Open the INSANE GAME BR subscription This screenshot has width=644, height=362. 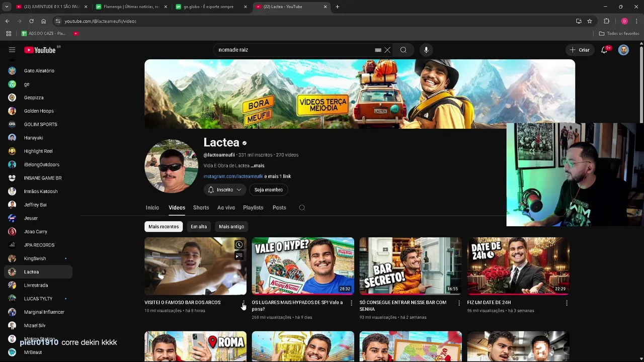(x=38, y=178)
